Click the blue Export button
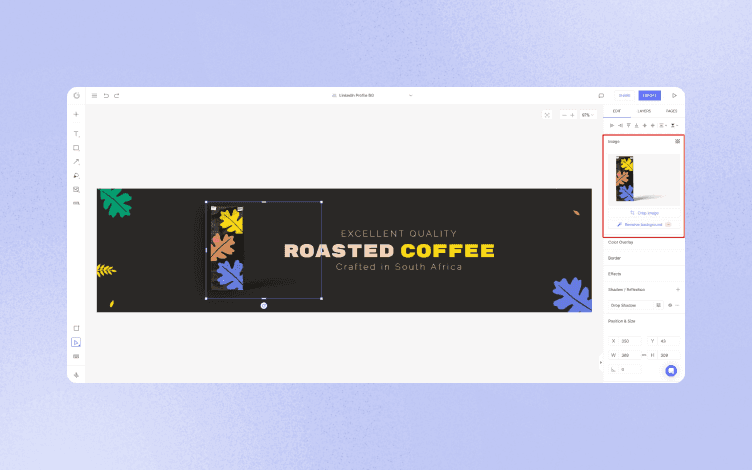The image size is (752, 470). (x=649, y=95)
